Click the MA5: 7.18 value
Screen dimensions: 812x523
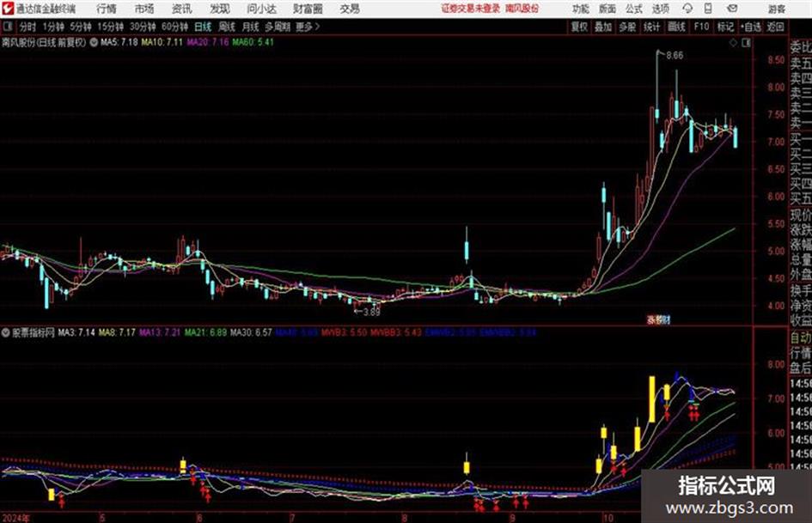(x=119, y=42)
